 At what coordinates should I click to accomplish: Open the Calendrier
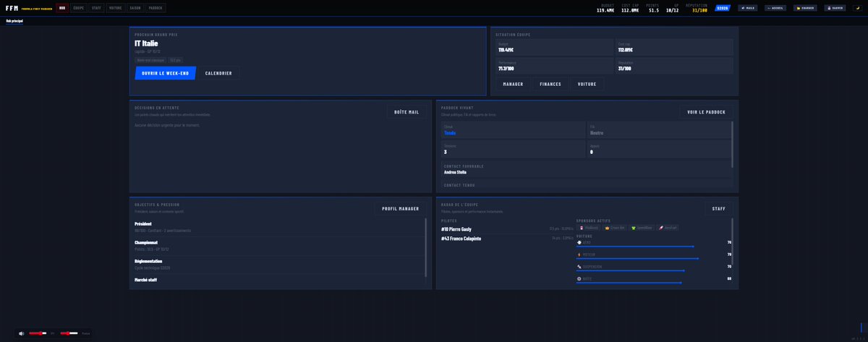(218, 73)
